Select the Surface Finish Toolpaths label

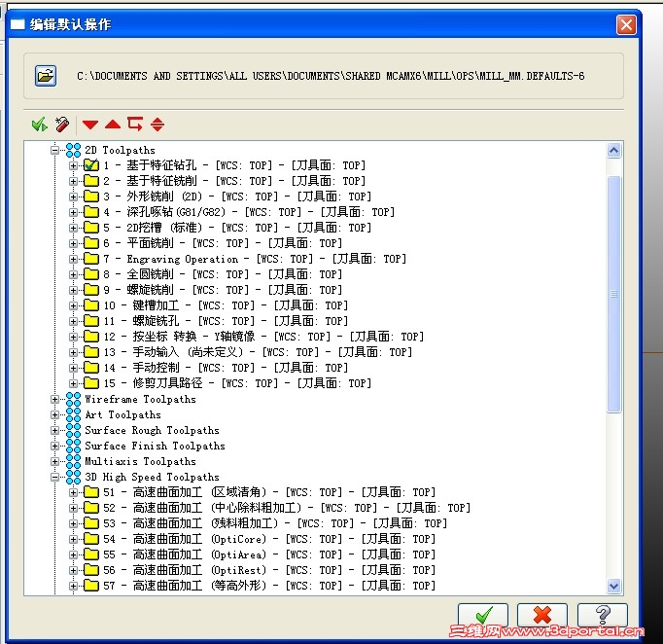pyautogui.click(x=155, y=446)
